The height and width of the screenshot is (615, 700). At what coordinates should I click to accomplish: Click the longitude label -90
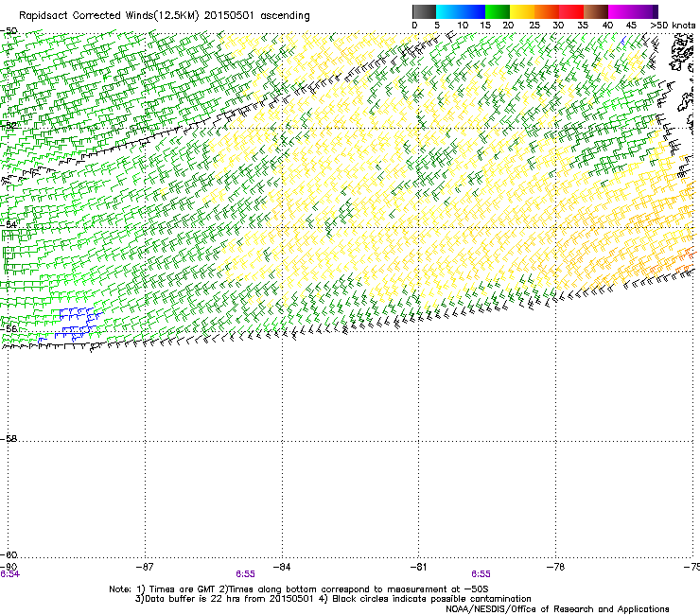(x=9, y=567)
